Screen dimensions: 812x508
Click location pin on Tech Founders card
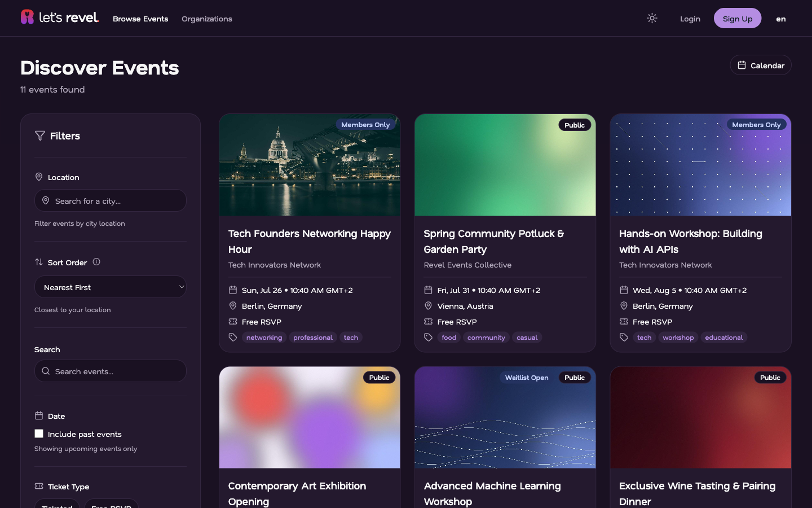point(233,306)
